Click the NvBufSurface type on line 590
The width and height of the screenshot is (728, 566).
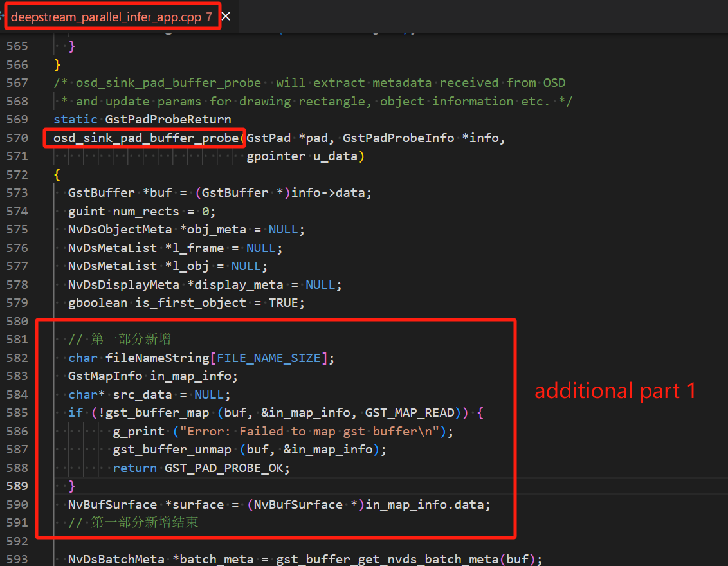[113, 505]
